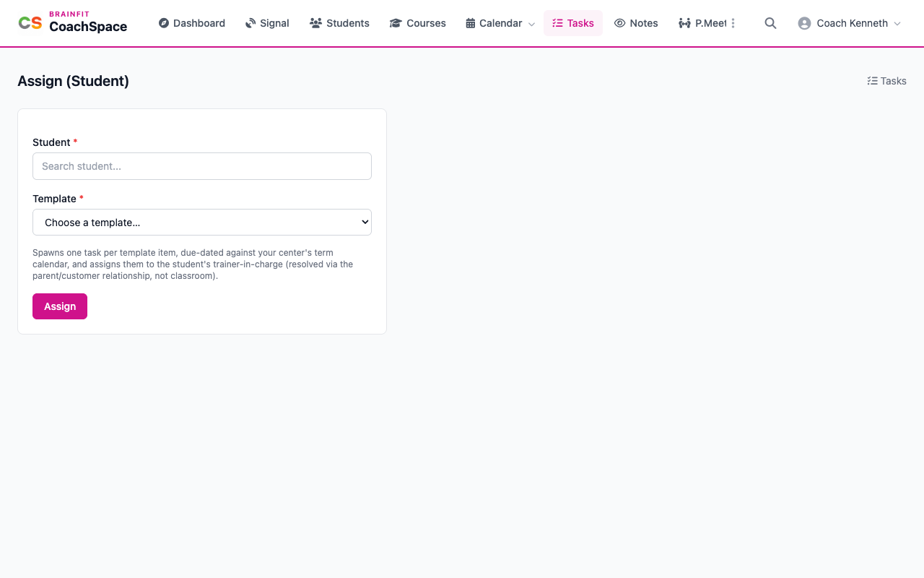Open the Coach Kenneth user menu
This screenshot has height=578, width=924.
850,23
